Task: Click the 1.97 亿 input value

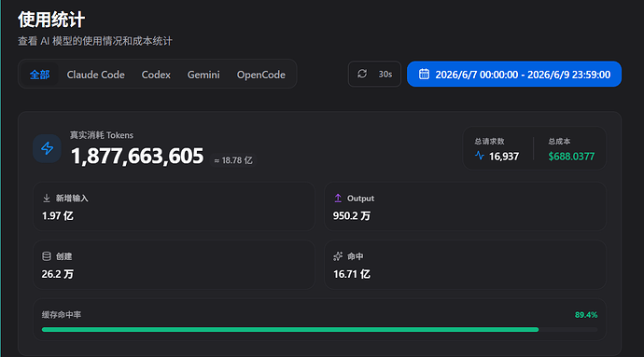Action: click(58, 216)
